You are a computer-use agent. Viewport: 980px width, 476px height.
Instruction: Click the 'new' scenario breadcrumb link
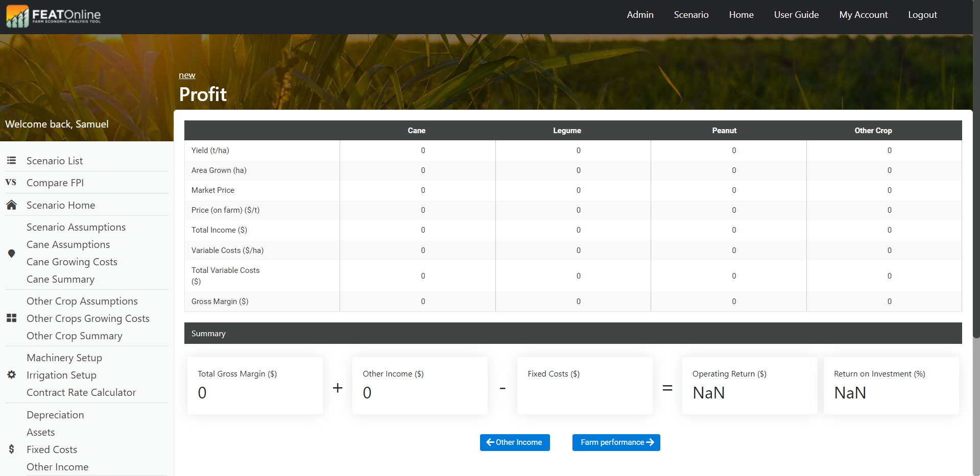pos(187,75)
